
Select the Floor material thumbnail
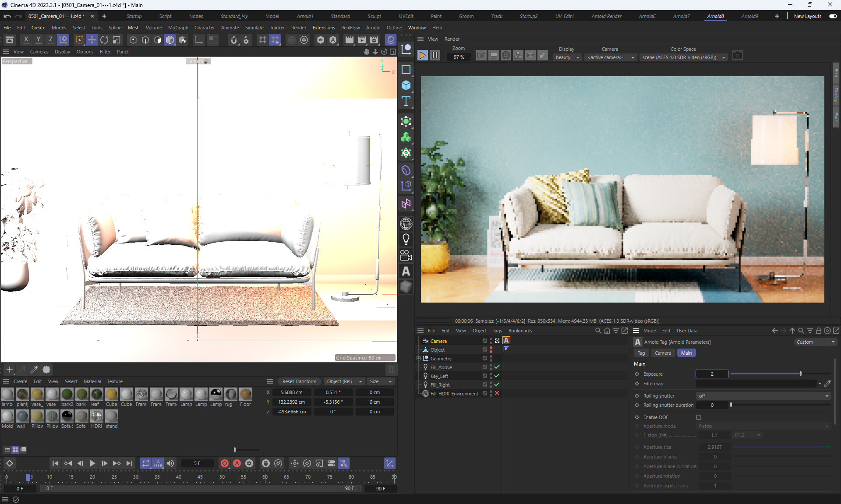(245, 394)
